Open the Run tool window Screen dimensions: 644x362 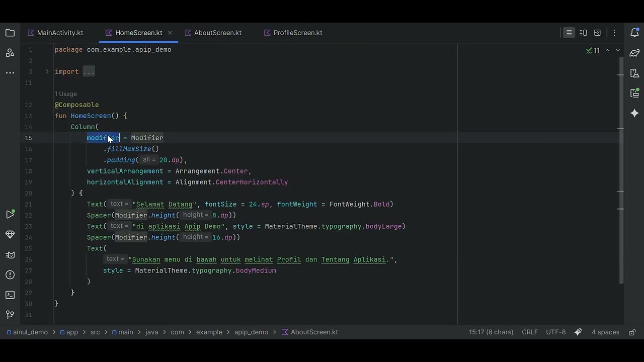pyautogui.click(x=10, y=215)
